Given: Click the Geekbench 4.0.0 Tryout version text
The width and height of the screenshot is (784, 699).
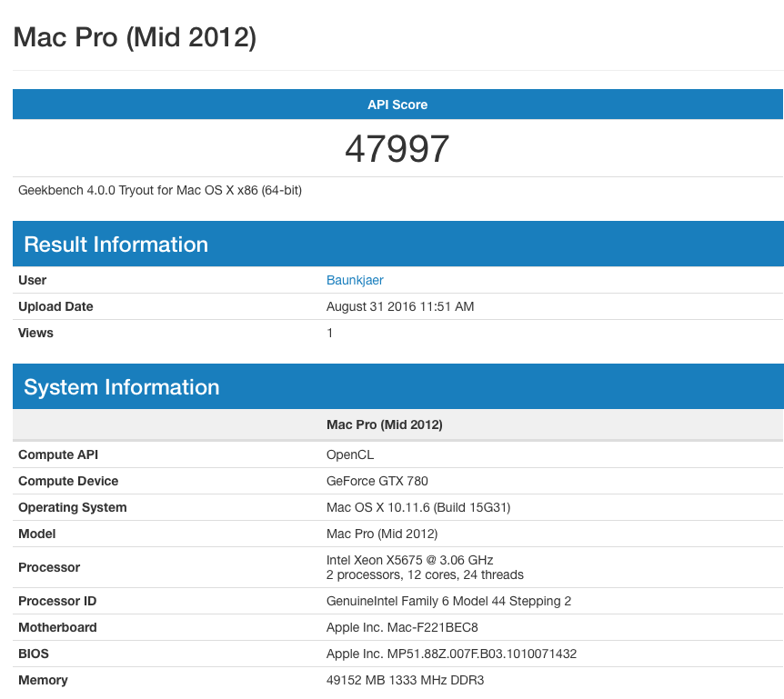Looking at the screenshot, I should coord(160,190).
